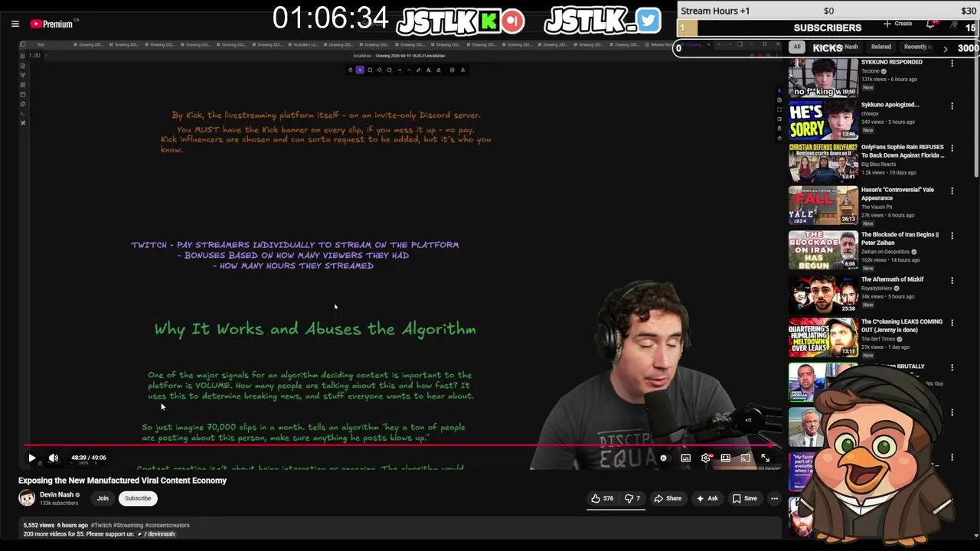The height and width of the screenshot is (551, 980).
Task: Select the All filter chip
Action: (797, 47)
